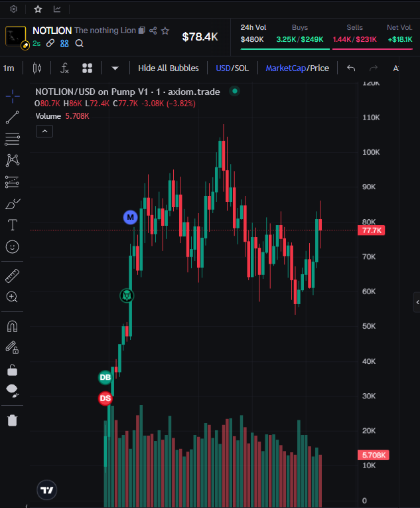Share NOTLION token via share icon

153,31
